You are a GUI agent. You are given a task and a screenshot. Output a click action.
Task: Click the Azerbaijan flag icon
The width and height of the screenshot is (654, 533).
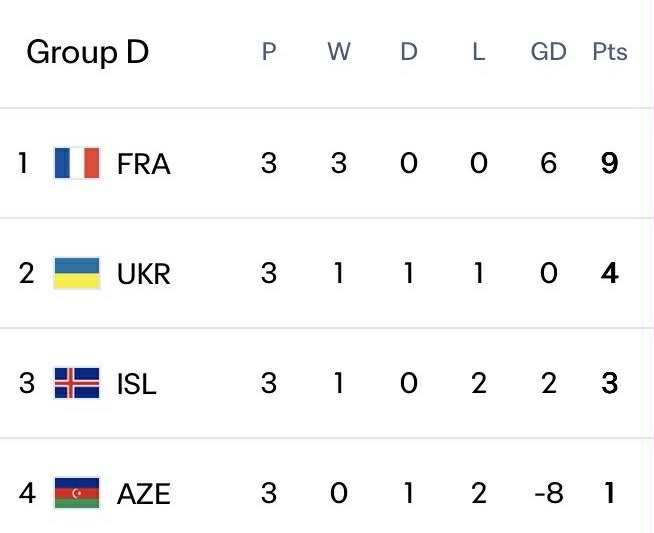tap(77, 493)
